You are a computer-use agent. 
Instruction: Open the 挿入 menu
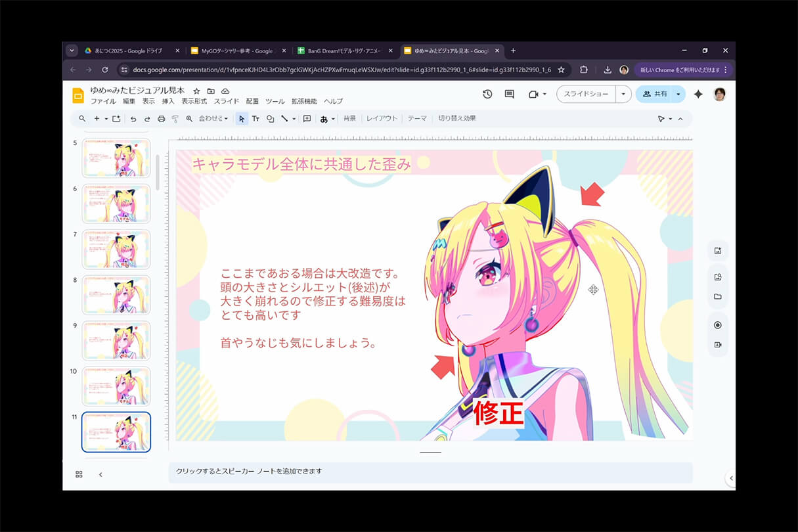pos(167,101)
